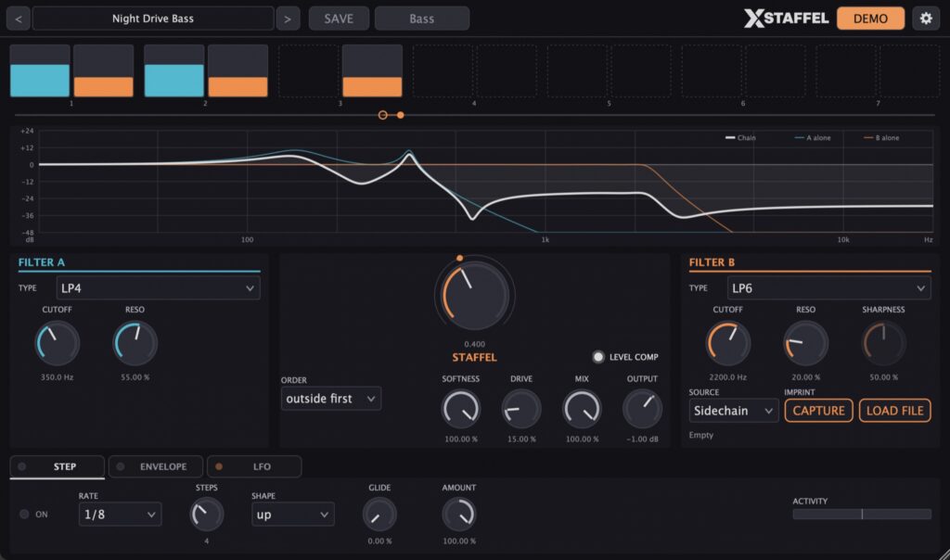Click the GLIDE knob
This screenshot has height=560, width=950.
379,515
